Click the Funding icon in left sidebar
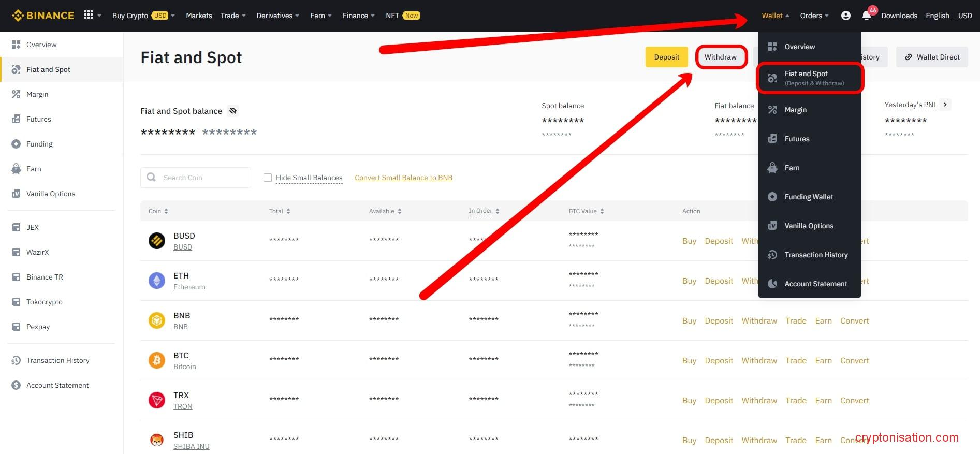Viewport: 980px width, 454px height. click(x=16, y=144)
